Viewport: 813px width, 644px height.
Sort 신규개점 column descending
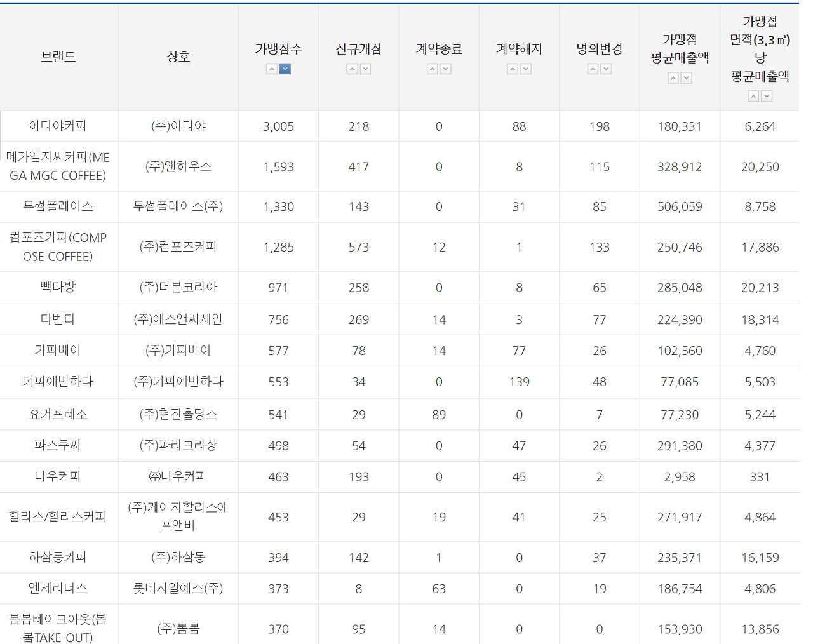point(365,69)
